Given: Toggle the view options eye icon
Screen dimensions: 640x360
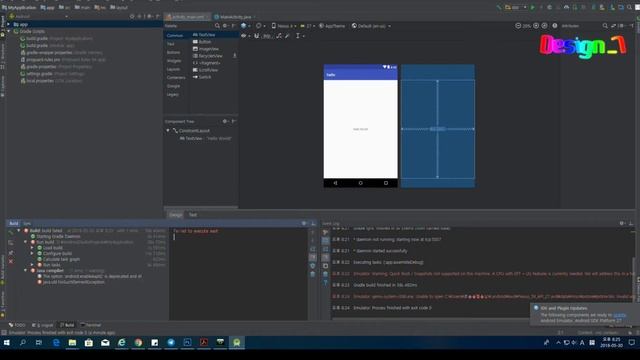Looking at the screenshot, I should (245, 36).
